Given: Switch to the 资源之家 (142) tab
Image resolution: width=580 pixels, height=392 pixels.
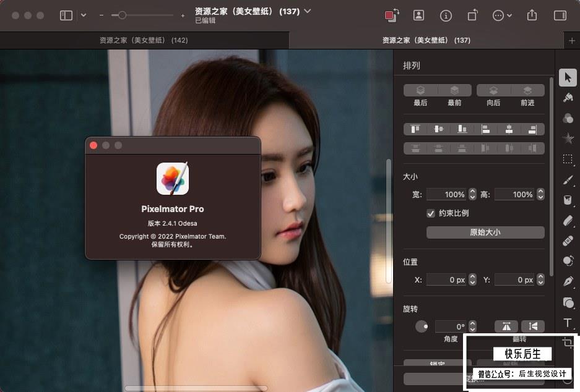Looking at the screenshot, I should (x=144, y=40).
